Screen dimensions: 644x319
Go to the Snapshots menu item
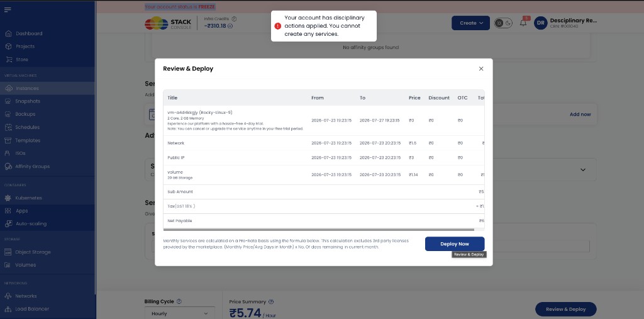tap(28, 101)
